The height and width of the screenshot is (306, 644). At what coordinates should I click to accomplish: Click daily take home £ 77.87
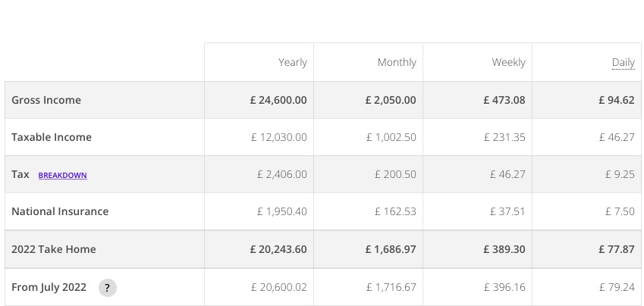tap(617, 249)
